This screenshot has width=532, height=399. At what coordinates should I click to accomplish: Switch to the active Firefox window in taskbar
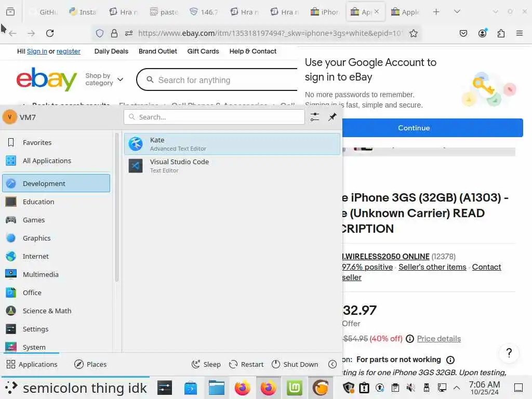tap(269, 388)
